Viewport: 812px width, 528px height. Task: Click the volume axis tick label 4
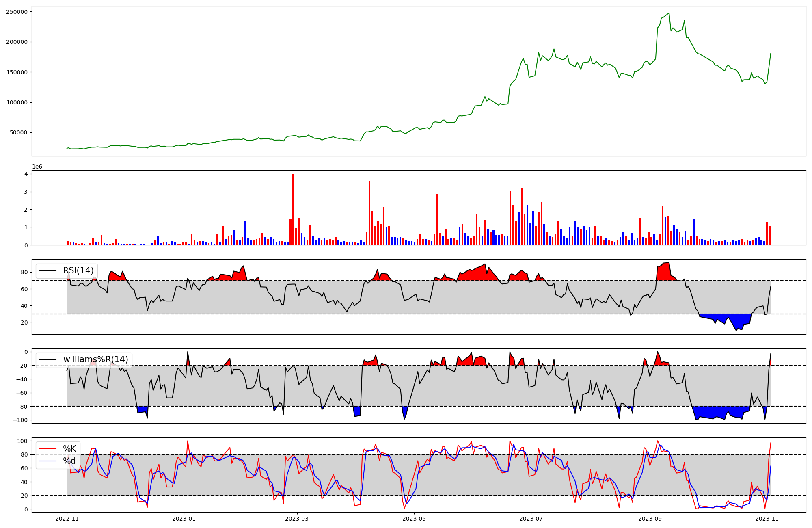coord(26,174)
